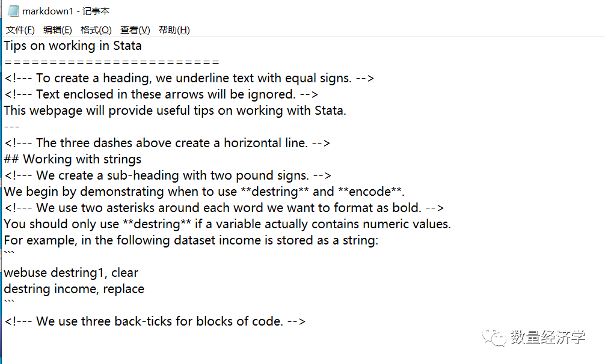The image size is (605, 364).
Task: Open the 格式(O) menu
Action: pos(96,29)
